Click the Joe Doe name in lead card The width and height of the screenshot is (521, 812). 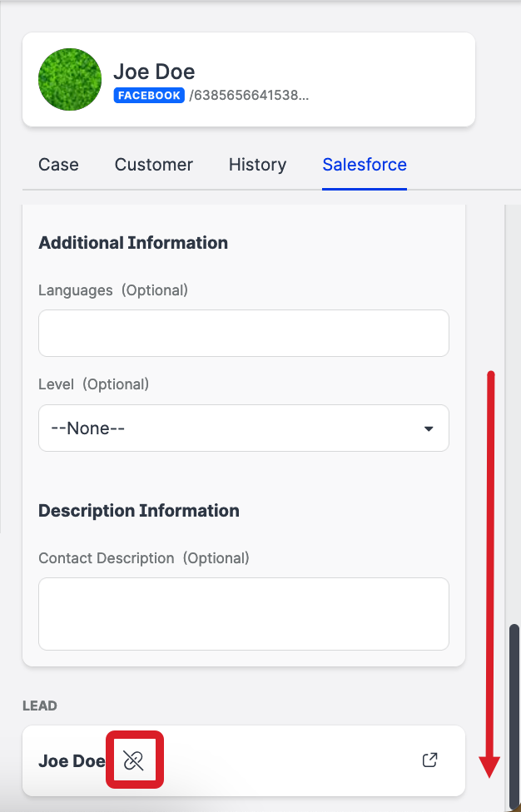(x=72, y=760)
